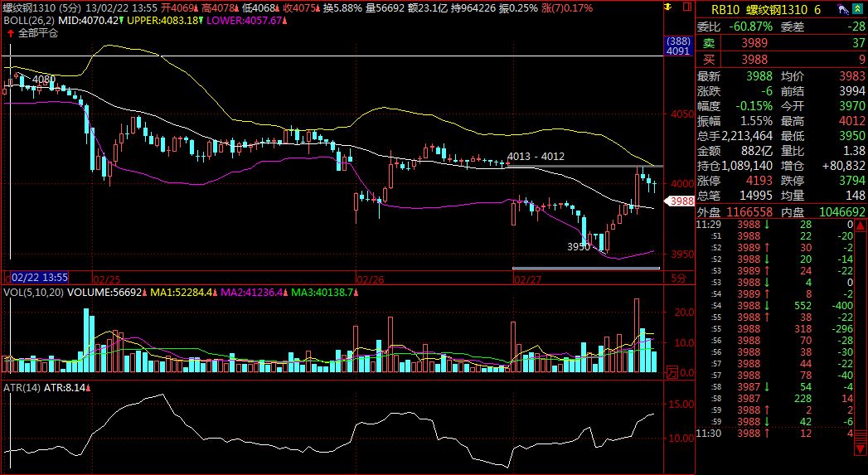
Task: Click the ATR:8.14 value
Action: [64, 388]
